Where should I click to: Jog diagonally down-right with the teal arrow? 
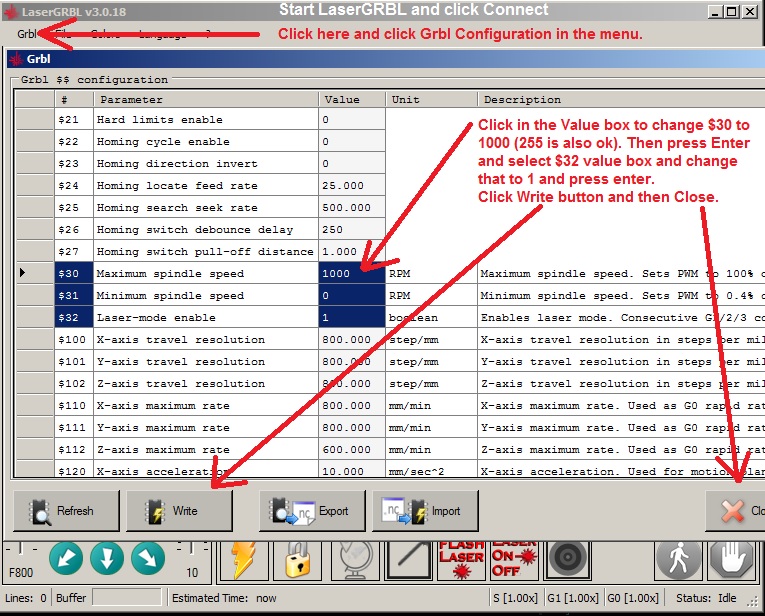(148, 558)
